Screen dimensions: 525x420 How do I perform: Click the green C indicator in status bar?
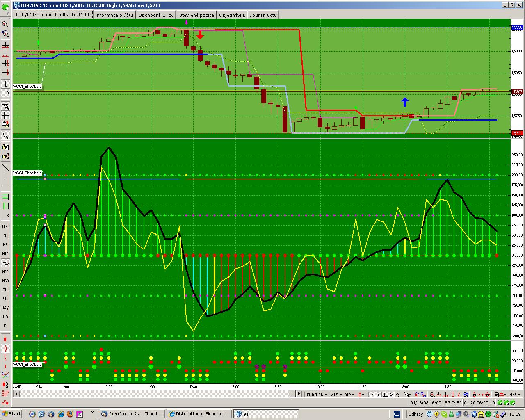pyautogui.click(x=512, y=403)
